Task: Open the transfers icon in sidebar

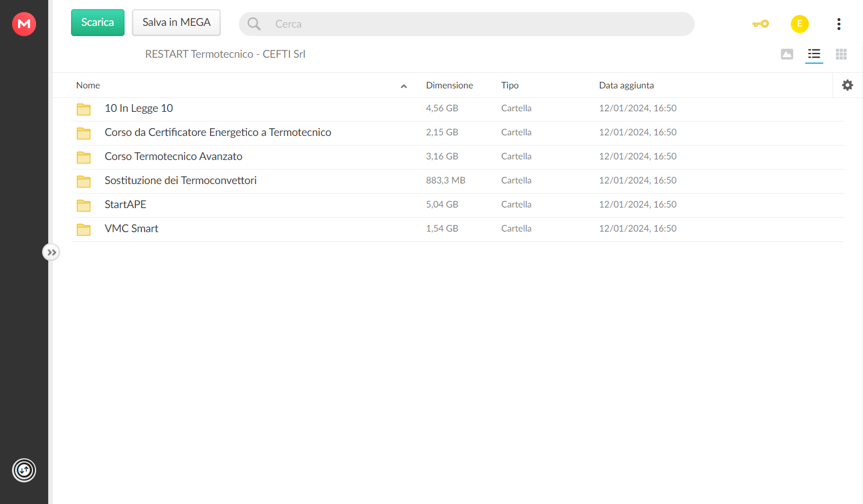Action: click(x=24, y=470)
